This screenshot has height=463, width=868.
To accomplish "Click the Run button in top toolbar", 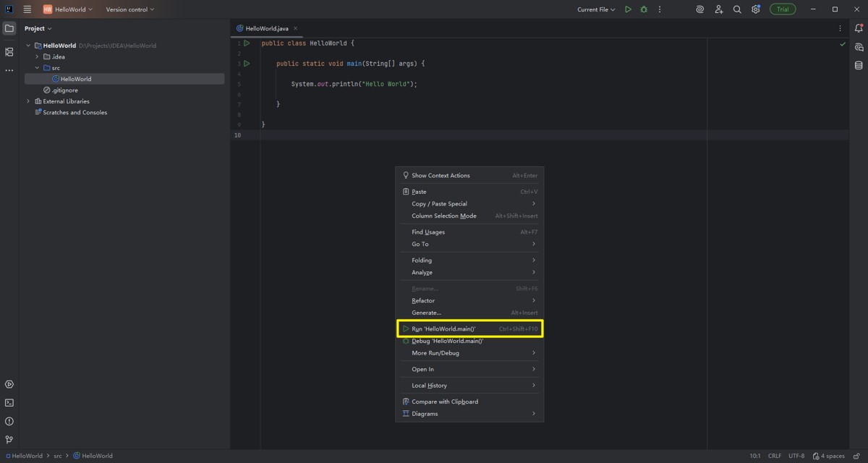I will 628,9.
